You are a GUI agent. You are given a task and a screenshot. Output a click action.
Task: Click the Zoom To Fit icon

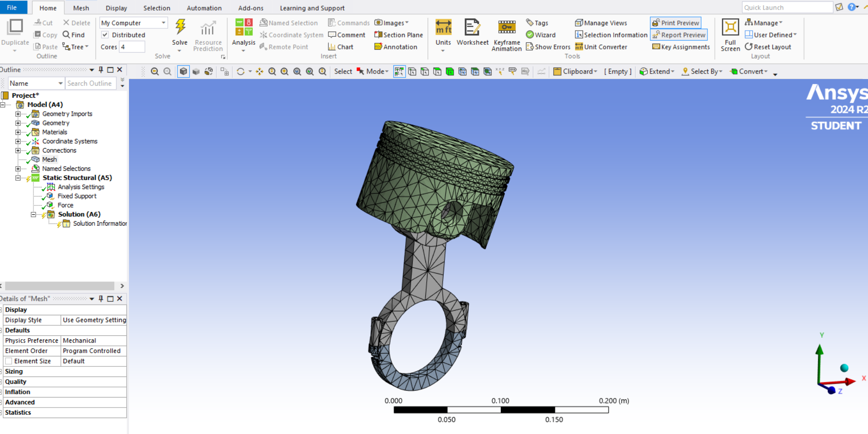pos(297,72)
